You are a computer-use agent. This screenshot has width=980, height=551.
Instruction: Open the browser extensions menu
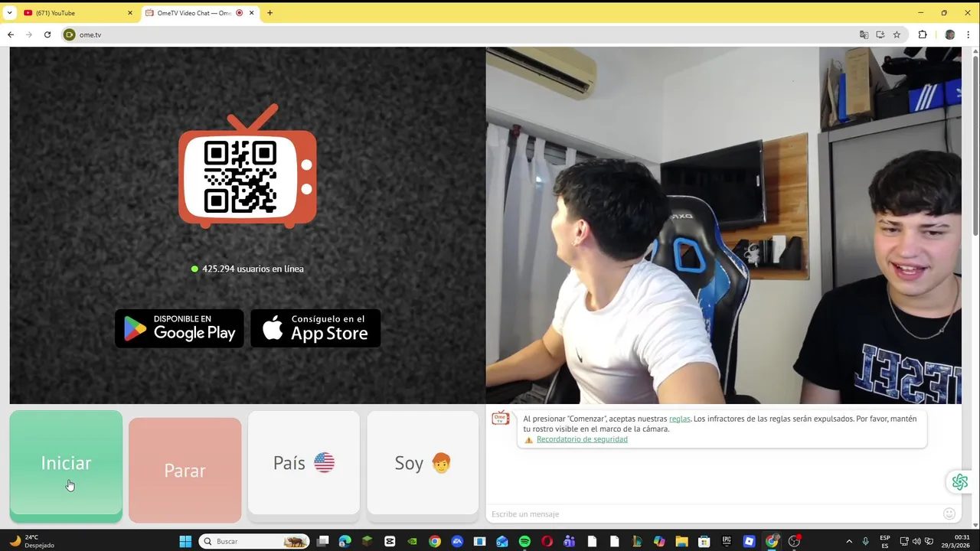point(923,34)
